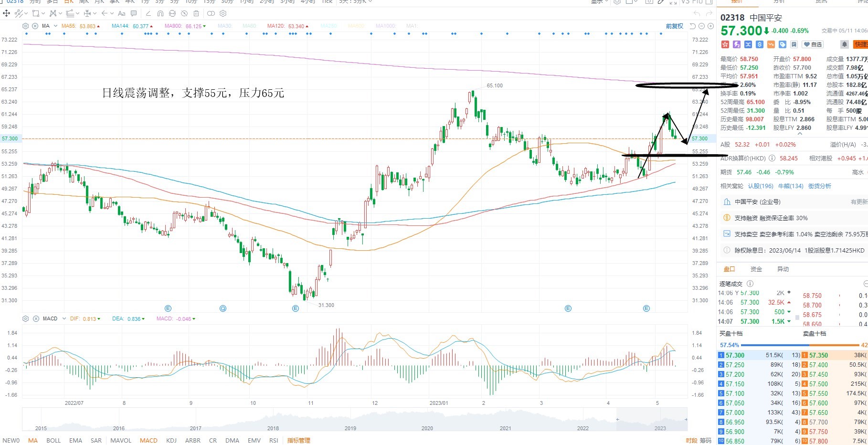Toggle the MA250 line visibility
This screenshot has width=868, height=445.
click(x=328, y=26)
